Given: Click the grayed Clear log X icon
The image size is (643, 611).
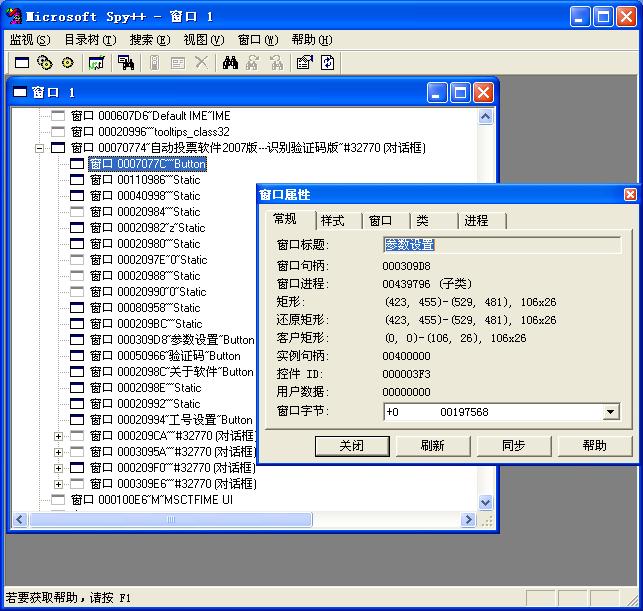Looking at the screenshot, I should click(x=201, y=63).
